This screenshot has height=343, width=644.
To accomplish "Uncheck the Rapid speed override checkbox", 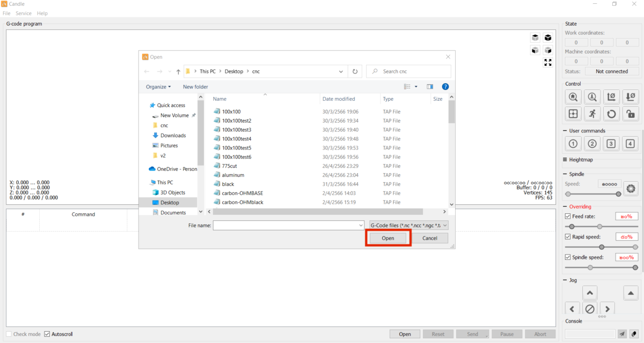I will pos(568,237).
